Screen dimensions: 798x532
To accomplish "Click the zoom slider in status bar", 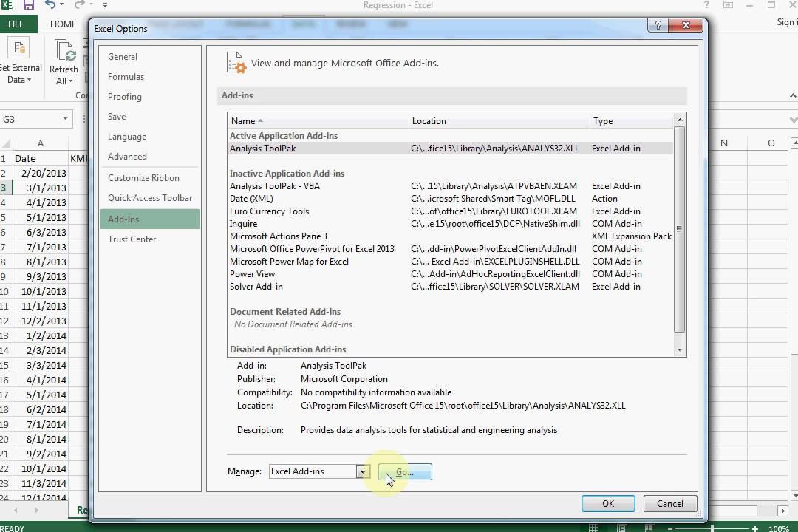I will tap(712, 528).
